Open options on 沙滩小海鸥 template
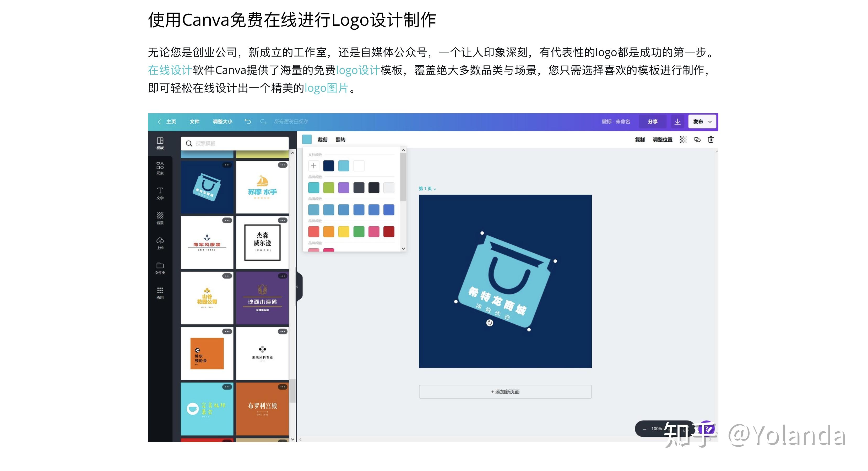Screen dimensions: 868x471 [282, 276]
